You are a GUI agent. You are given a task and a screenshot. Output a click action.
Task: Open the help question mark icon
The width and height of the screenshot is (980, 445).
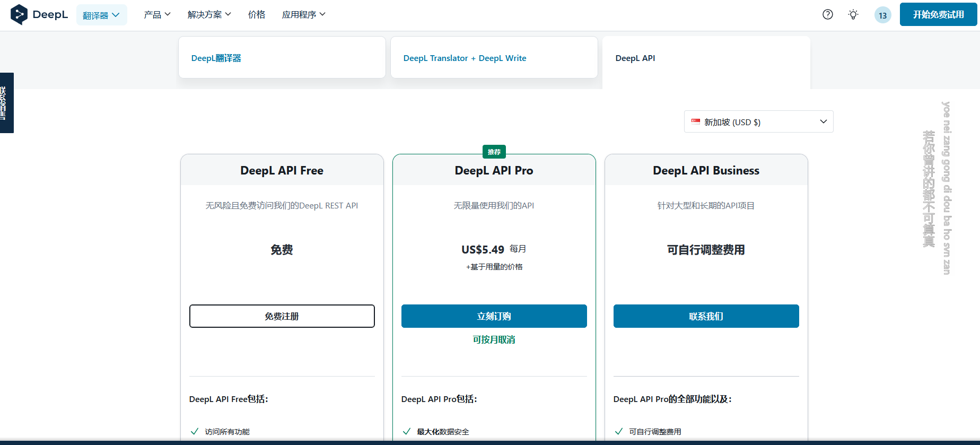[827, 15]
